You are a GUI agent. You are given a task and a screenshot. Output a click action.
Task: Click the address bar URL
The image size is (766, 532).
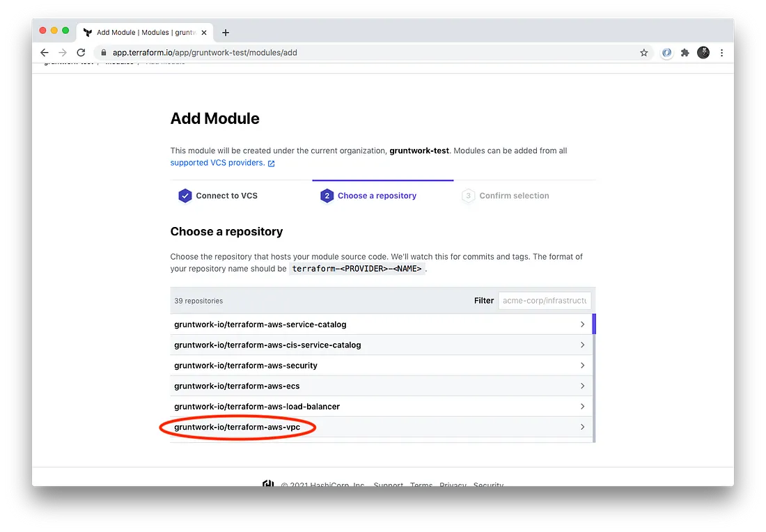point(205,52)
